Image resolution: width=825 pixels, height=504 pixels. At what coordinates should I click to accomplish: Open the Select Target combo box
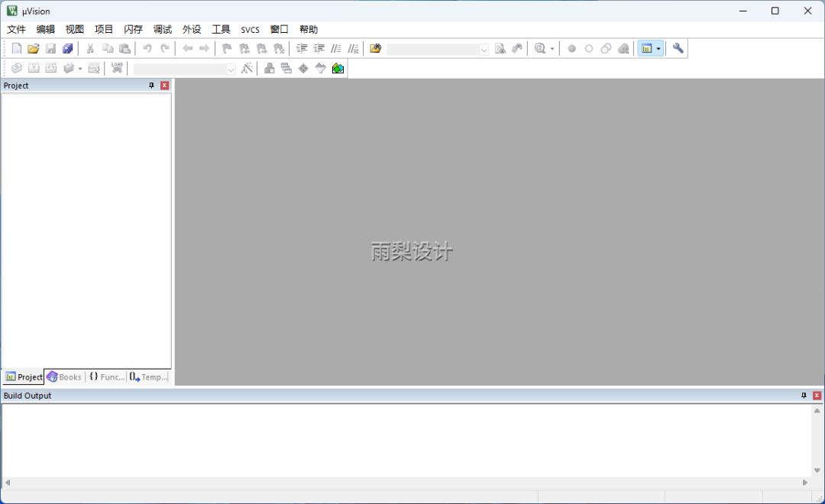click(x=183, y=68)
